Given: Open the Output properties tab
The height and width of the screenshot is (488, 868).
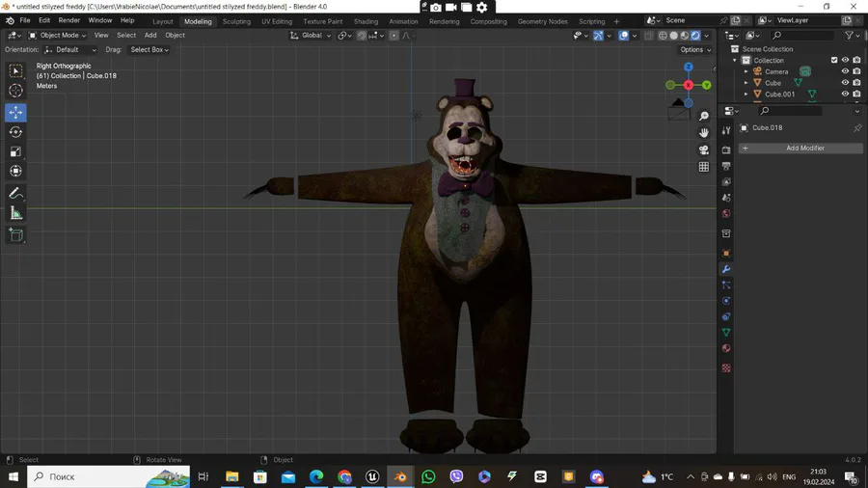Looking at the screenshot, I should [726, 166].
